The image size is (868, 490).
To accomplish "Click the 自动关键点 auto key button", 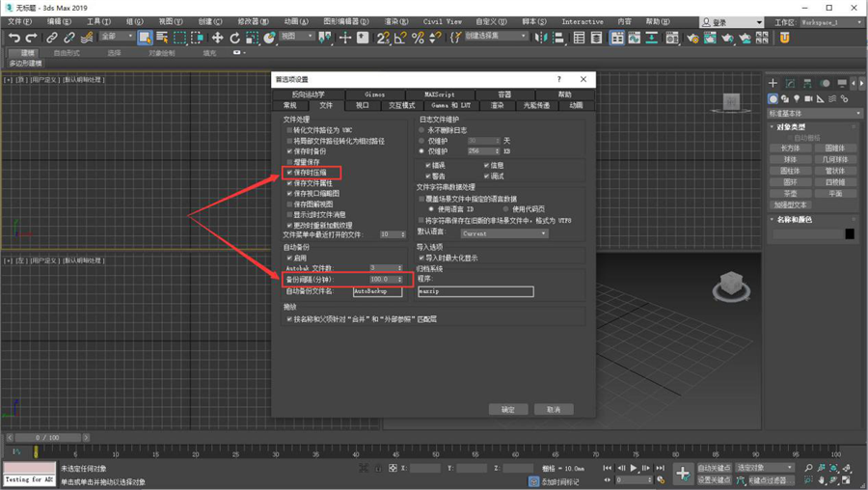I will coord(714,468).
